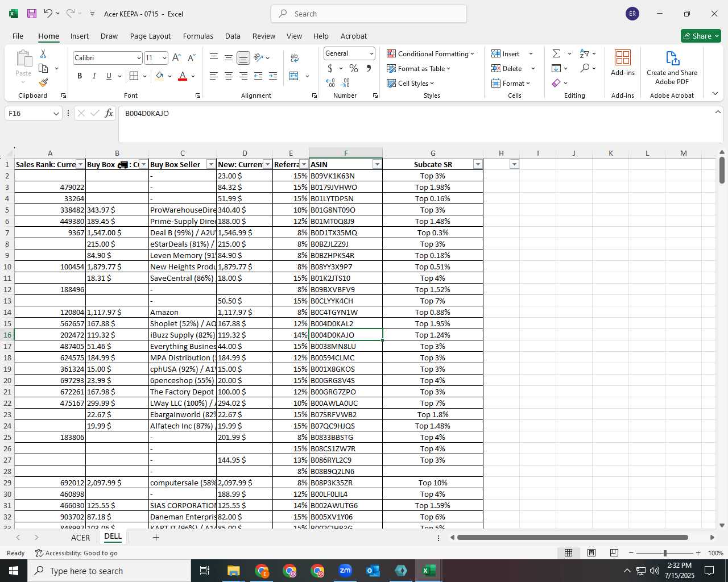The height and width of the screenshot is (582, 728).
Task: Click the Cut scissors icon
Action: 43,54
